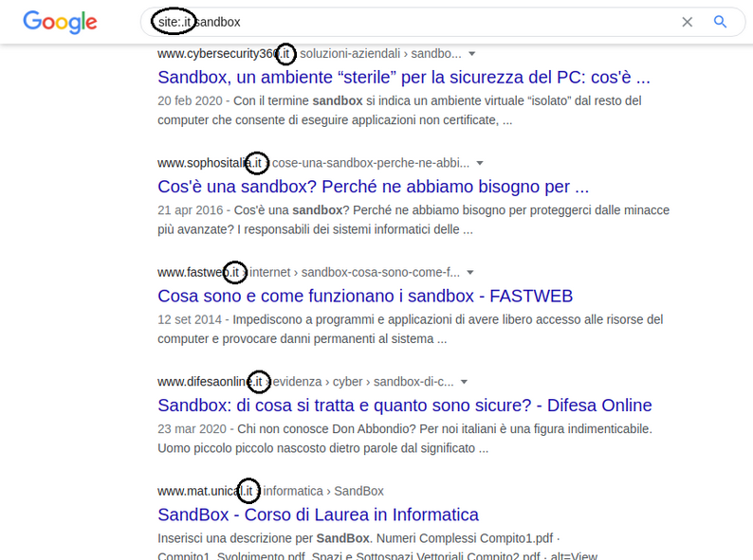Image resolution: width=753 pixels, height=560 pixels.
Task: Click the Google logo
Action: pyautogui.click(x=60, y=22)
